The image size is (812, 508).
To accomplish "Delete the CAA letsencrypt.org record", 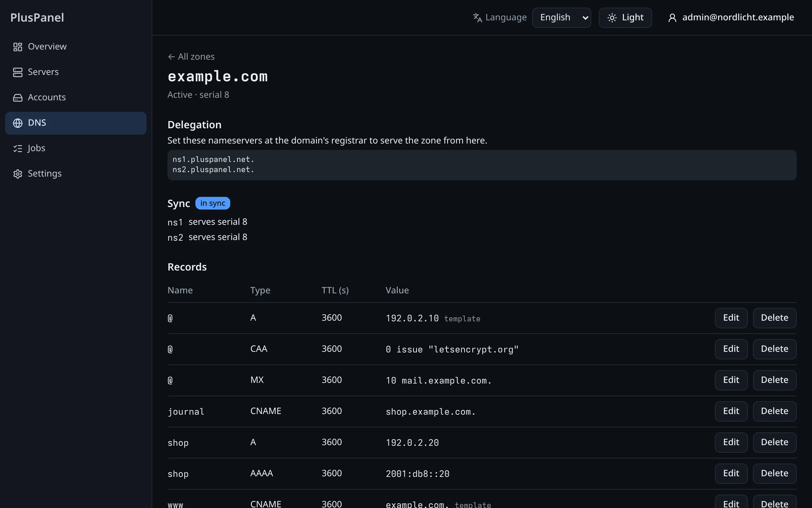I will [x=775, y=349].
